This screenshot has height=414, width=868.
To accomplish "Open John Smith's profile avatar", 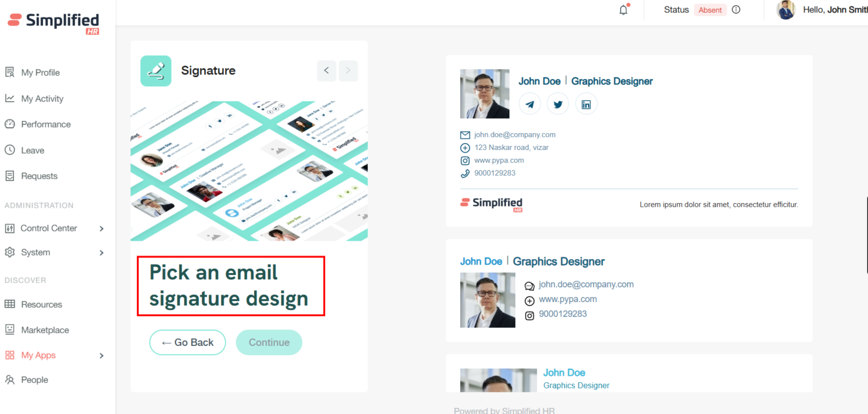I will [785, 10].
